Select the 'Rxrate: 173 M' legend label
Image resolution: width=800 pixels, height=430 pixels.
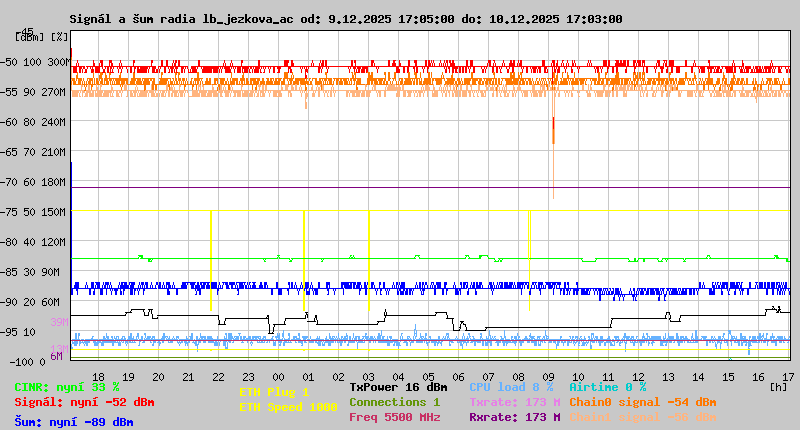pyautogui.click(x=515, y=417)
